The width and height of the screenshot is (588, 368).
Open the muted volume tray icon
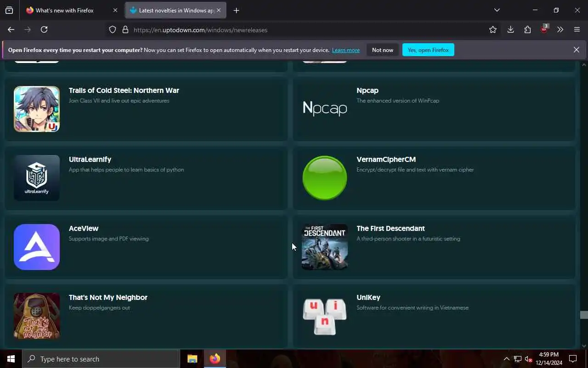coord(528,359)
